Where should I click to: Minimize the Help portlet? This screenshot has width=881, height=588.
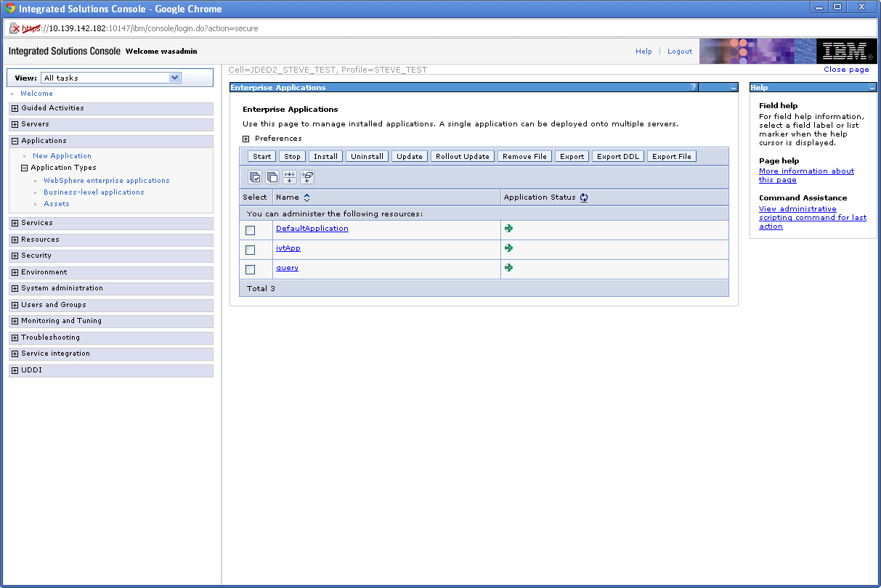click(872, 87)
